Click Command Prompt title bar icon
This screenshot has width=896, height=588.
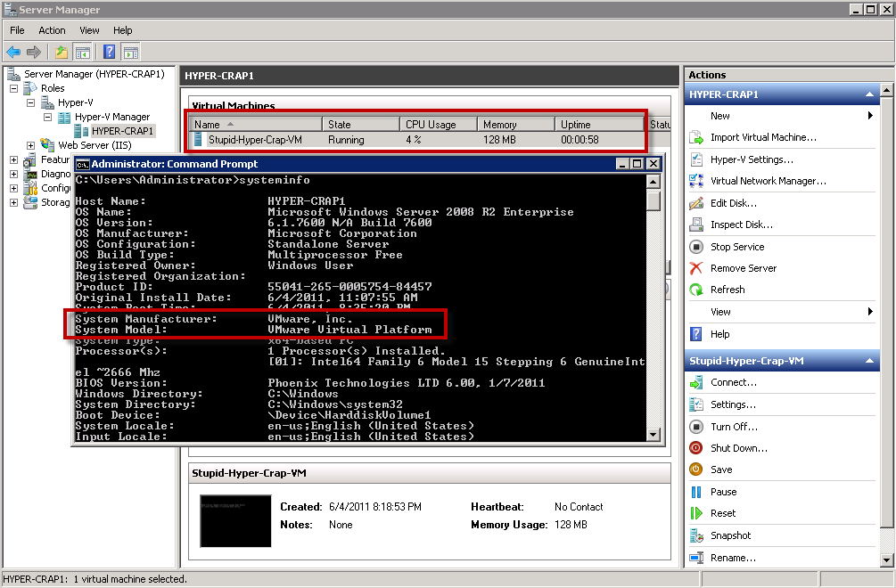tap(83, 165)
